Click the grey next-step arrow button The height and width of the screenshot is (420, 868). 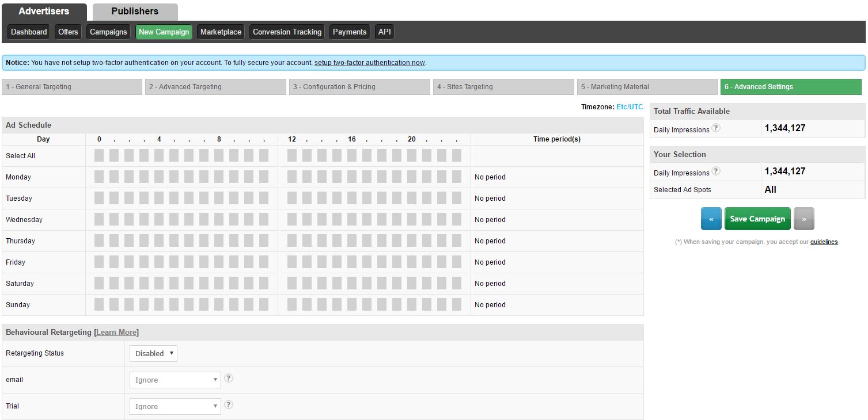[803, 219]
